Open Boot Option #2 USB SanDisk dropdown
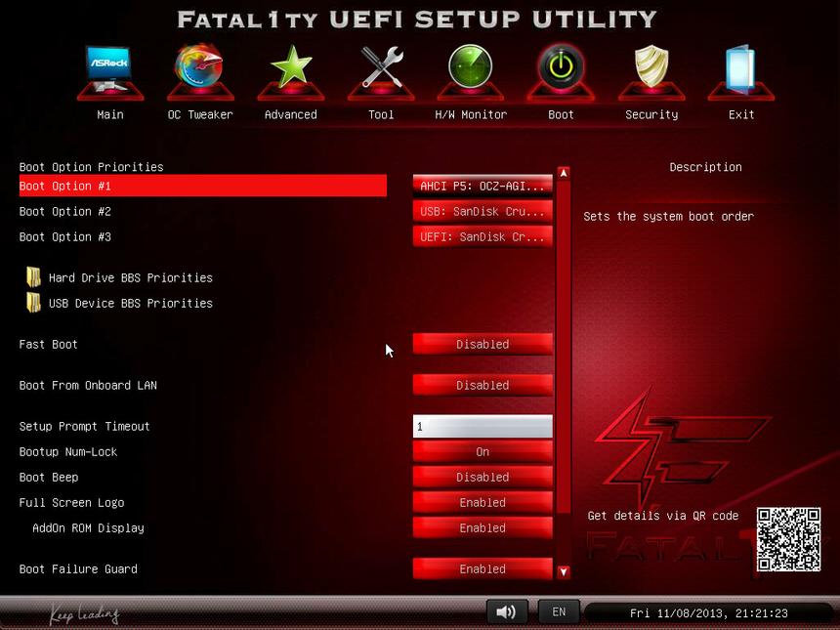840x630 pixels. 483,211
